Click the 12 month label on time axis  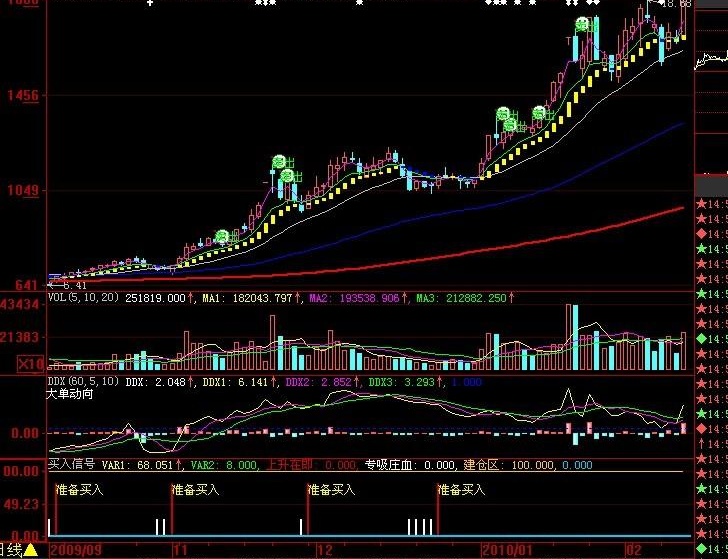[x=325, y=551]
